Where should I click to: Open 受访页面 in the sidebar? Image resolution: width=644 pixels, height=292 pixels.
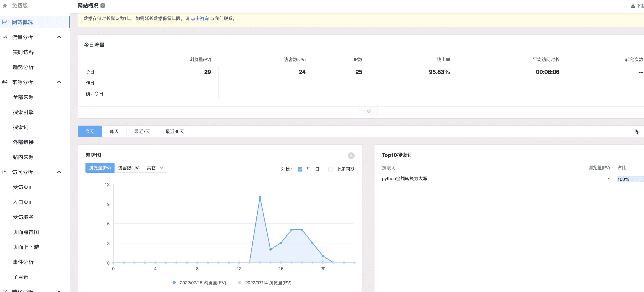[x=23, y=187]
